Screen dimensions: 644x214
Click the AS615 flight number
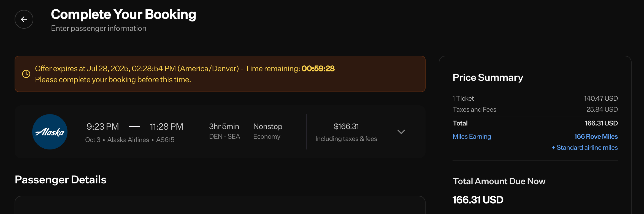pyautogui.click(x=165, y=140)
